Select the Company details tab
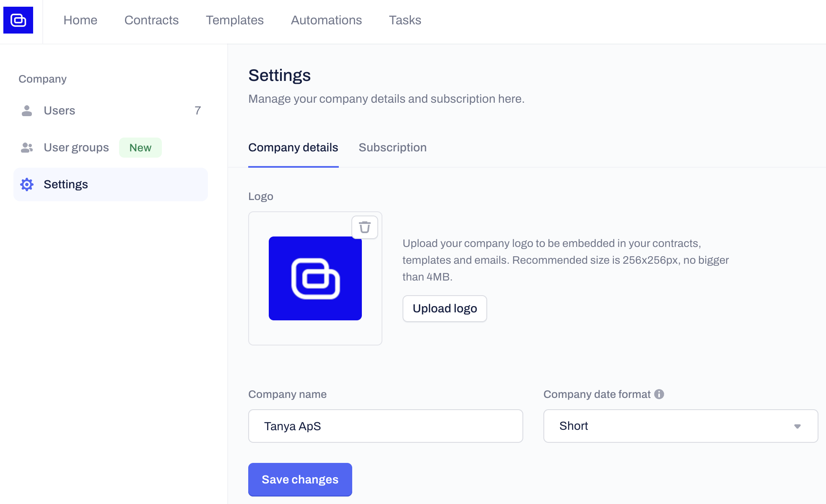The image size is (826, 504). 293,148
